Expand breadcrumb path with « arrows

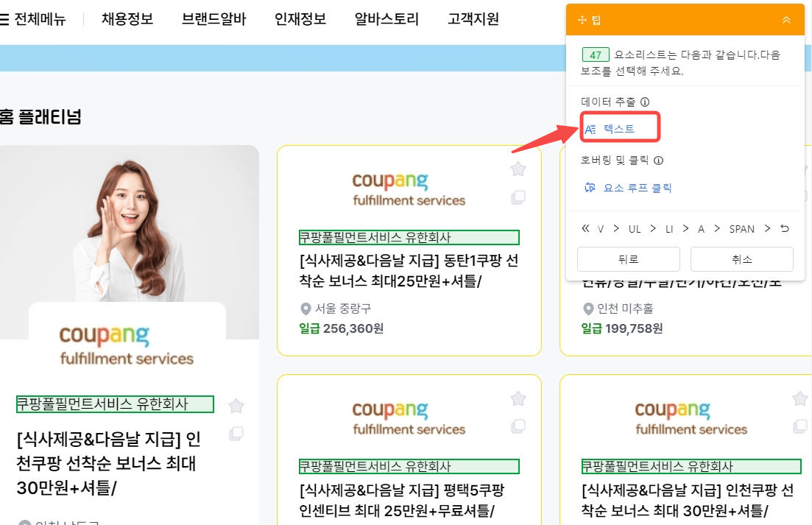(x=585, y=229)
